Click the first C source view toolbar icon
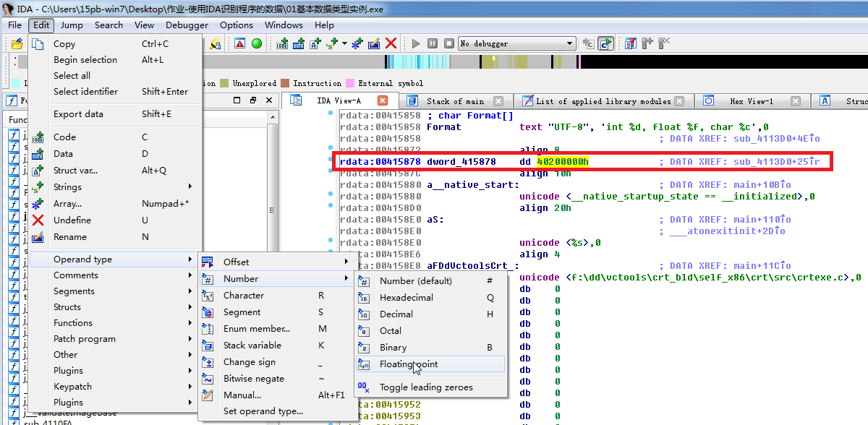868x425 pixels. click(x=588, y=43)
